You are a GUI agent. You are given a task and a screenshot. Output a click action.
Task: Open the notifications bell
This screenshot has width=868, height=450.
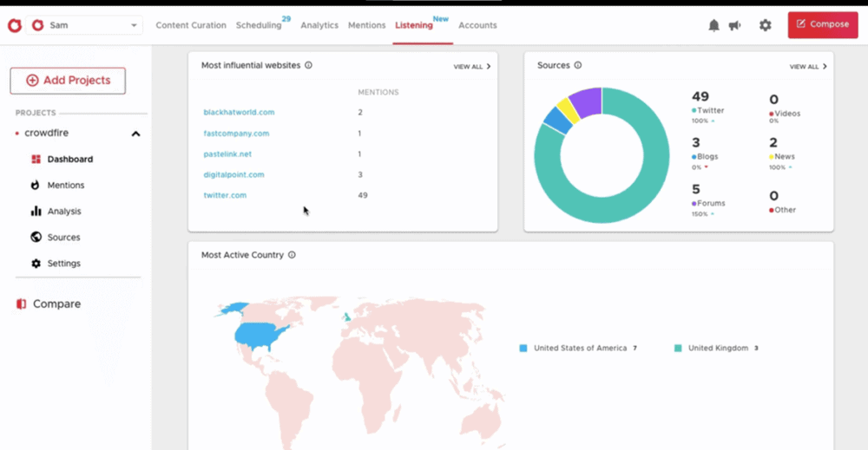[714, 25]
